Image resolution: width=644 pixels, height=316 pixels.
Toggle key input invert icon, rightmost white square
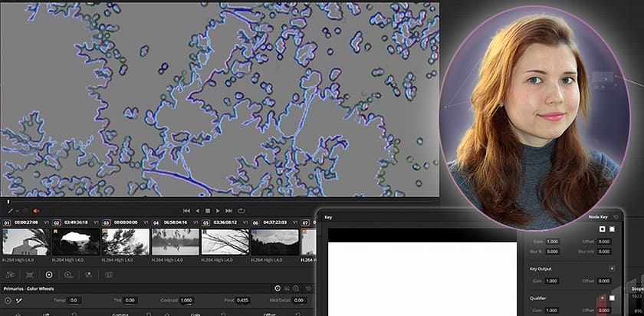pyautogui.click(x=612, y=229)
